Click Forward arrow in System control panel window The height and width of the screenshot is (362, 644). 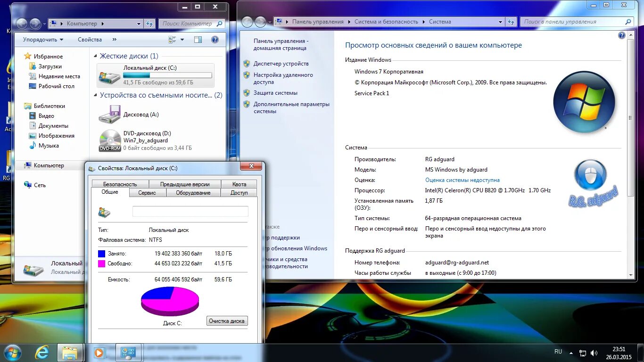(x=261, y=22)
